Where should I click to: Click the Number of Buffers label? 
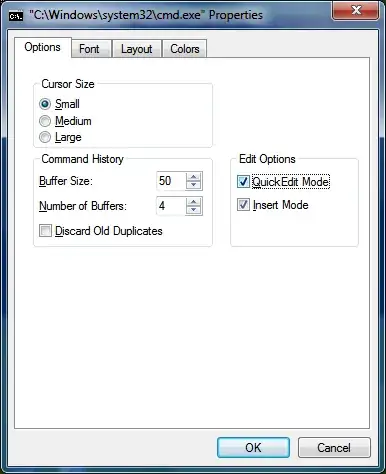click(x=83, y=206)
